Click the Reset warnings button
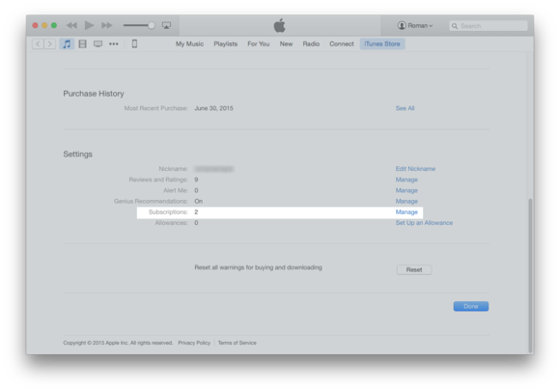The width and height of the screenshot is (560, 392). 414,269
